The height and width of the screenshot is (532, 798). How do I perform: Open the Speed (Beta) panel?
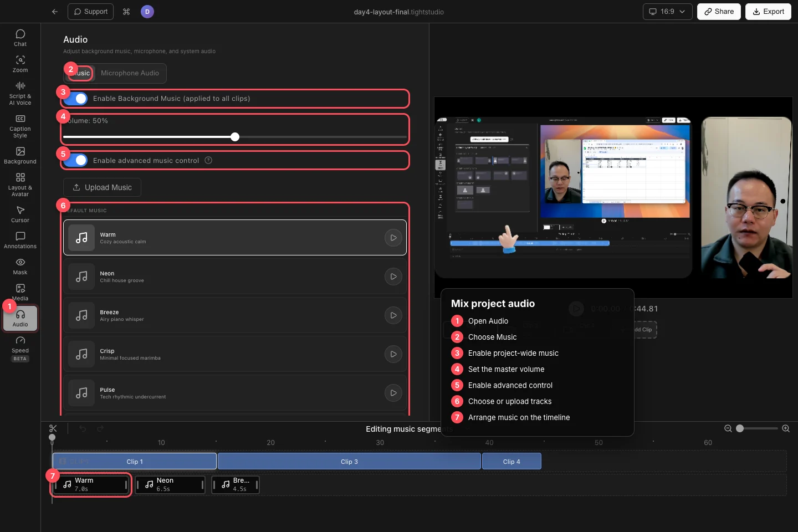tap(21, 348)
